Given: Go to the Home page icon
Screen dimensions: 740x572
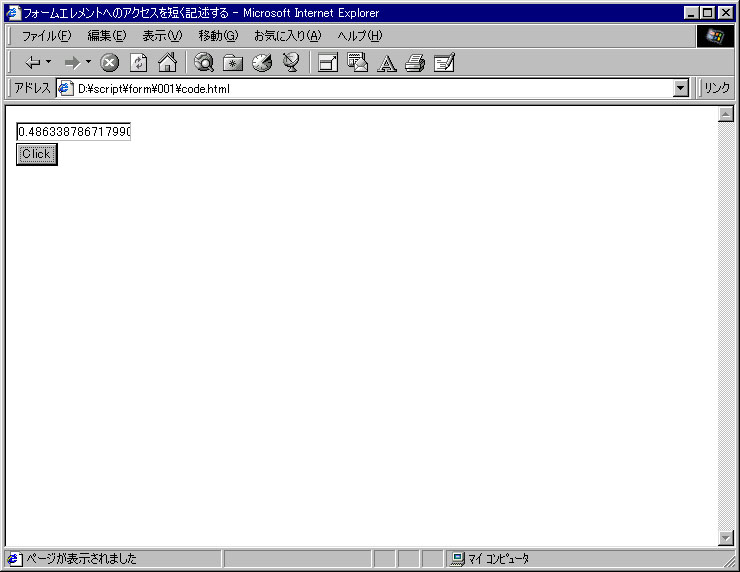Looking at the screenshot, I should click(x=168, y=62).
